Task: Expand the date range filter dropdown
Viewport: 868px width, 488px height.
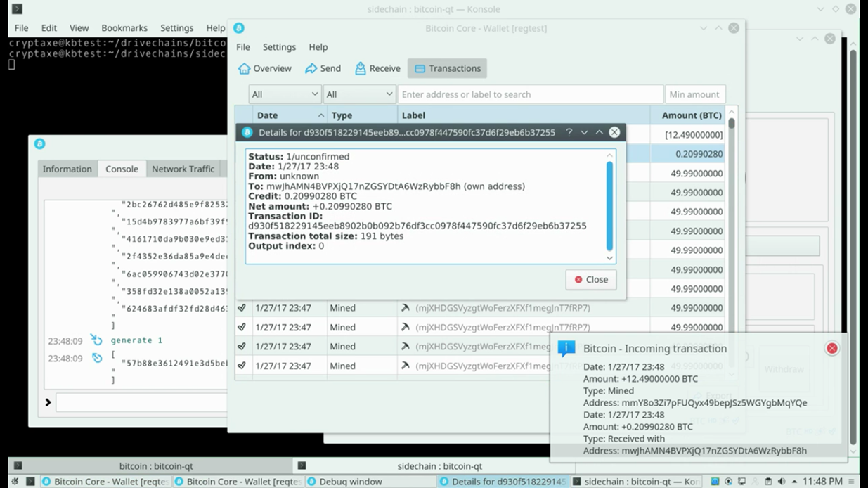Action: [285, 94]
